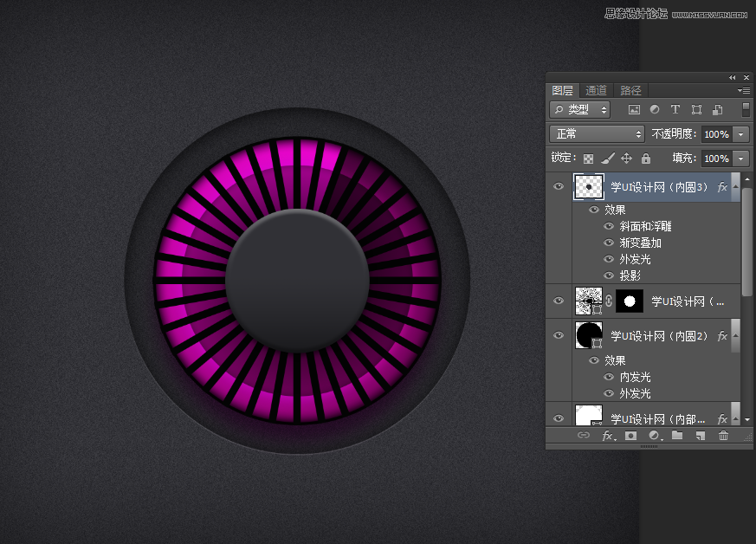The height and width of the screenshot is (544, 756).
Task: Click the 斜面和浮雕 effect label
Action: 645,226
